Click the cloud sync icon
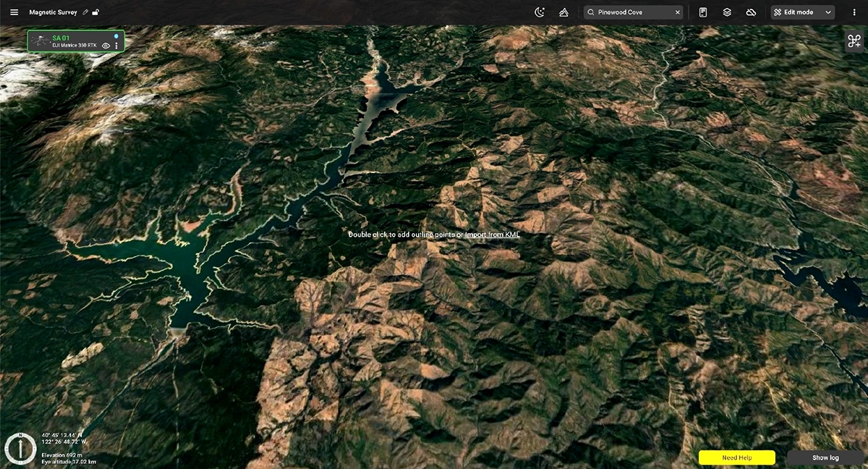868x469 pixels. (x=751, y=12)
